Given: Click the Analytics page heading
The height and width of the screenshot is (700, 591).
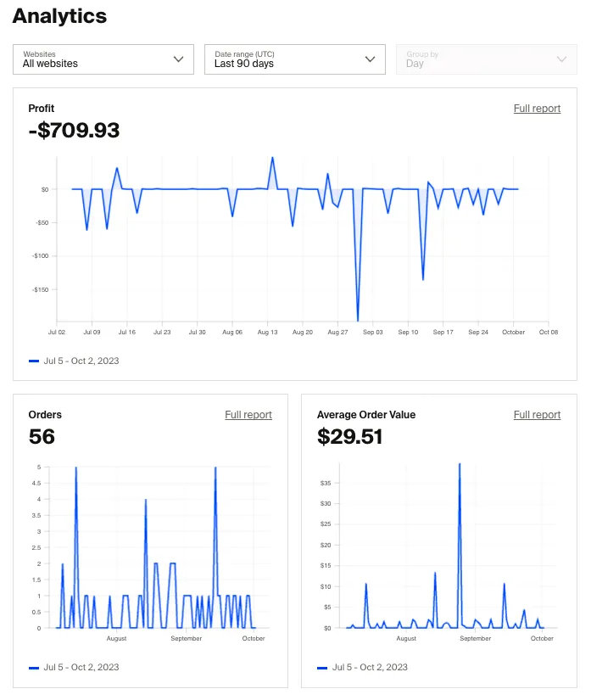Looking at the screenshot, I should [59, 16].
